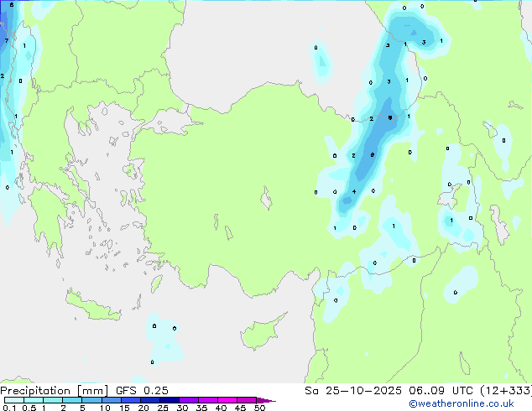Click the "50" legend scale label
532x411 pixels.
coord(259,408)
